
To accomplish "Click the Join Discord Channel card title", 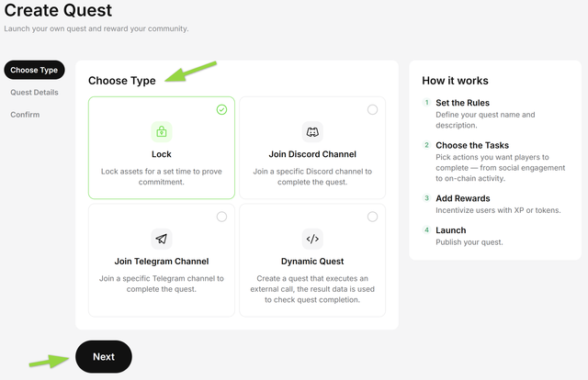I will 312,154.
